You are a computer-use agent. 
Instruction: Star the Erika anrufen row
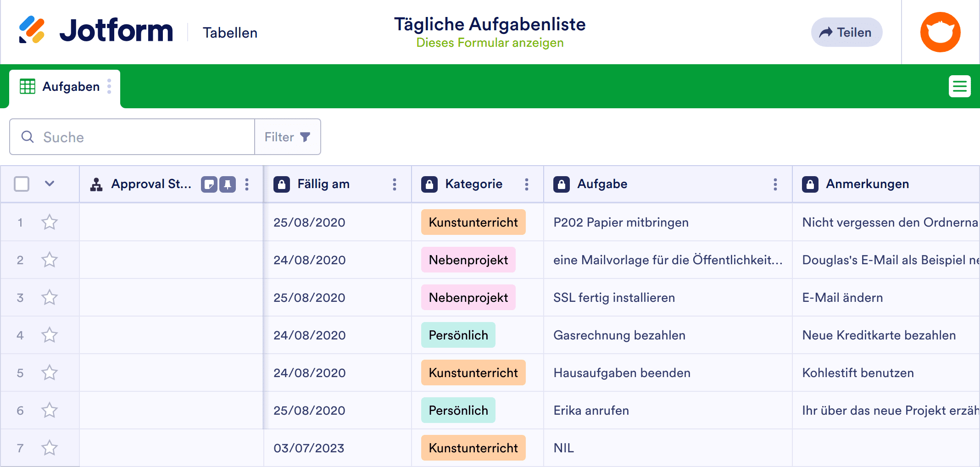coord(49,410)
